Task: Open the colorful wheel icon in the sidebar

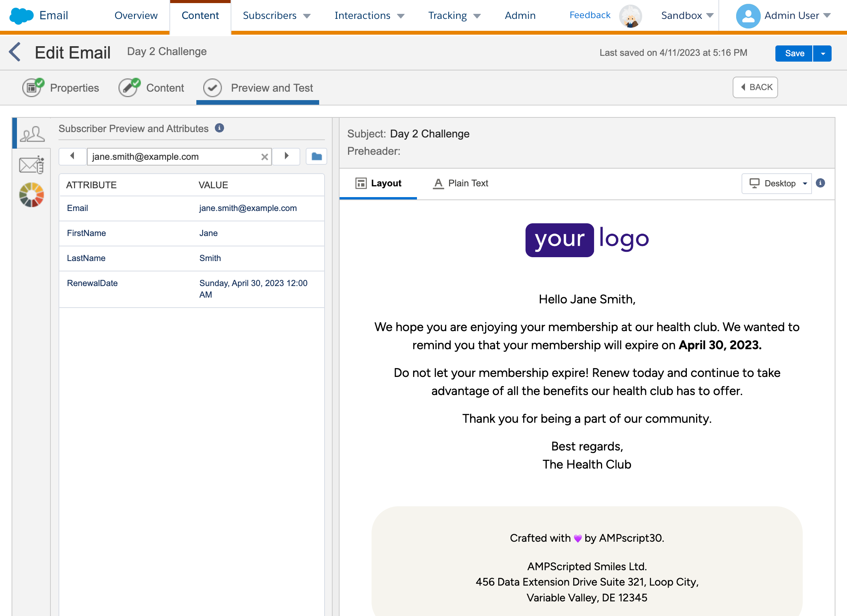Action: click(32, 195)
